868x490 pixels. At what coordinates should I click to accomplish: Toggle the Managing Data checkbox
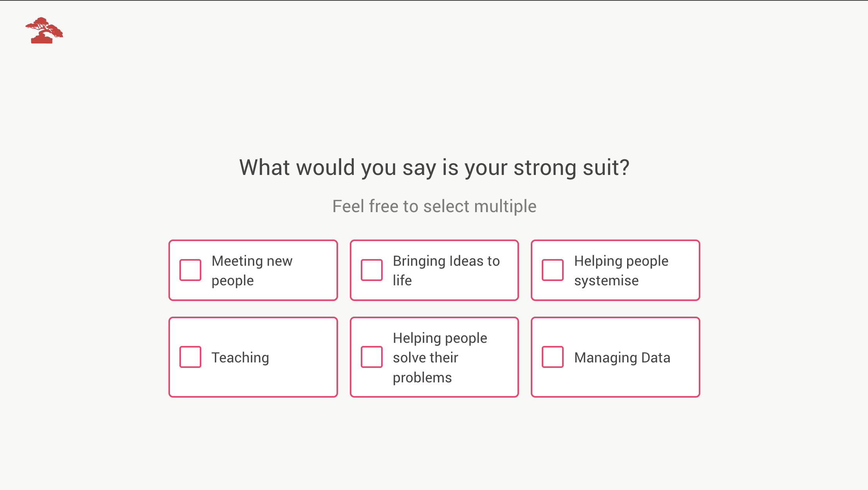(x=553, y=357)
